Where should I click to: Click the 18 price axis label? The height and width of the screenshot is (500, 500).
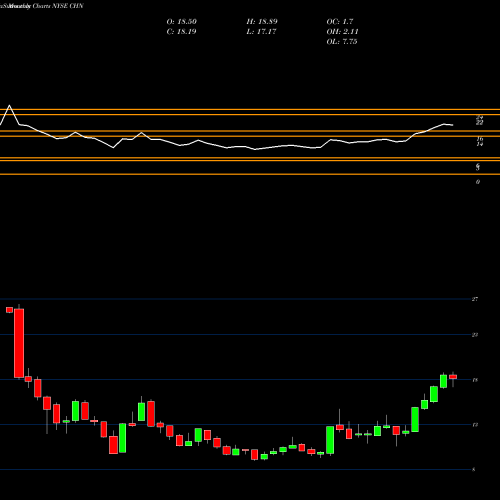(475, 380)
